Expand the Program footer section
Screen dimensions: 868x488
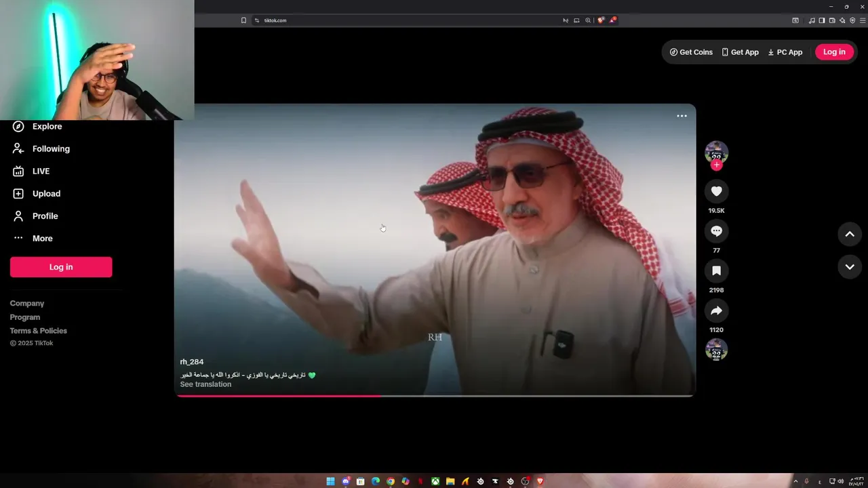click(x=25, y=317)
